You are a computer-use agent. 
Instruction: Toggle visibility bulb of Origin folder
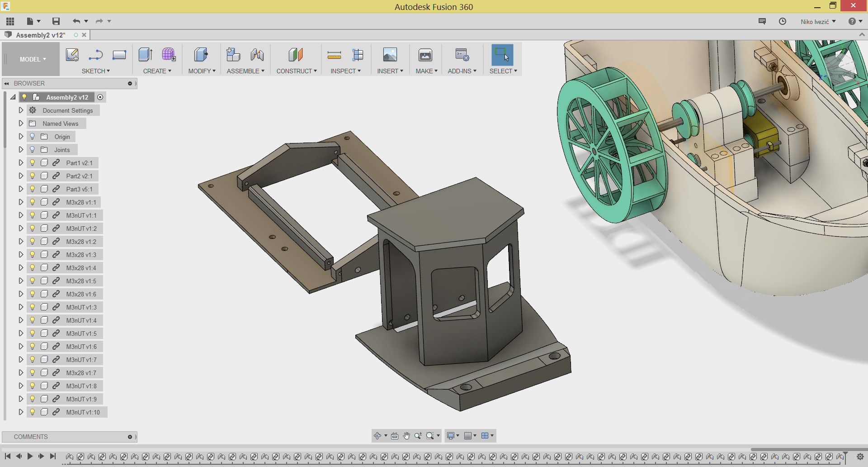[33, 136]
